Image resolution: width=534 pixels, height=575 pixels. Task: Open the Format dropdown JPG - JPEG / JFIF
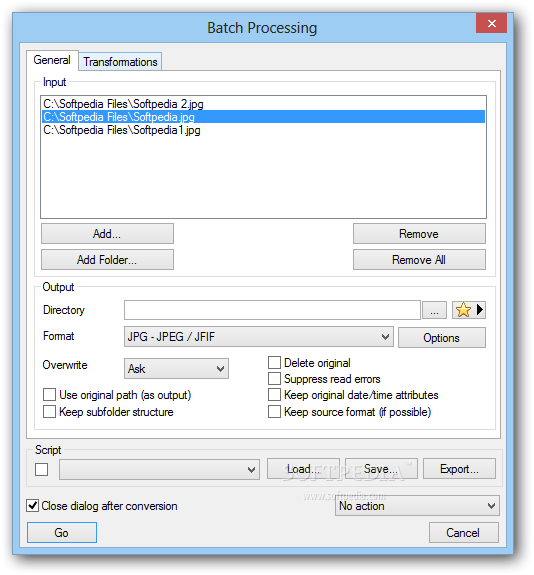click(259, 337)
